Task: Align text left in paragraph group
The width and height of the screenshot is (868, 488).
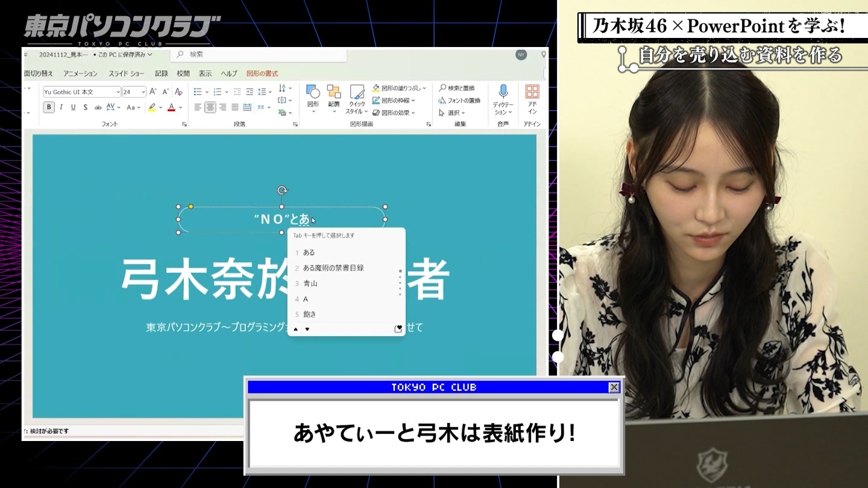Action: coord(198,107)
